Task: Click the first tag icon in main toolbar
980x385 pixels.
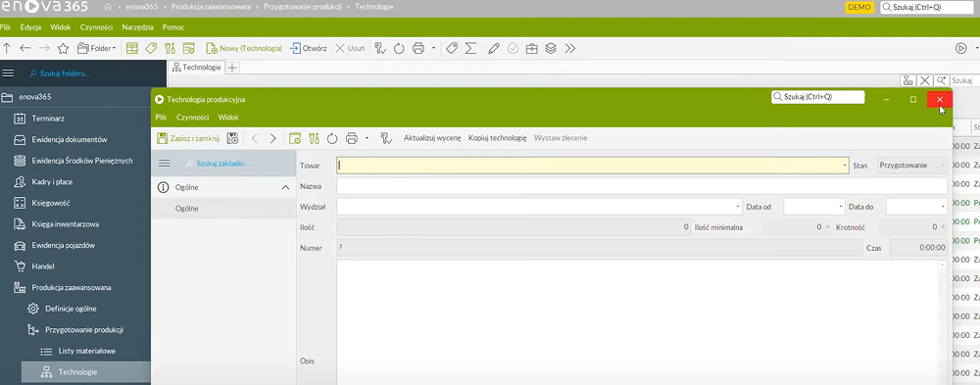Action: pyautogui.click(x=151, y=48)
